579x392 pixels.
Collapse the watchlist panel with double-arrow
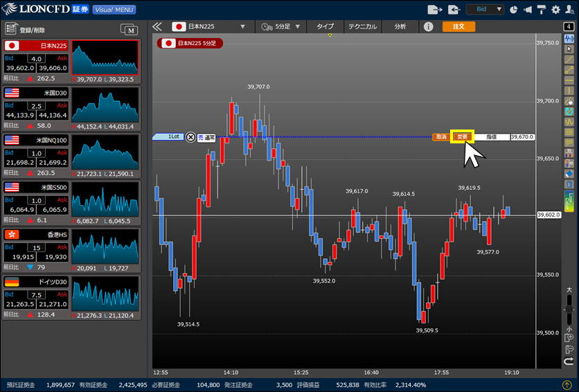(157, 27)
